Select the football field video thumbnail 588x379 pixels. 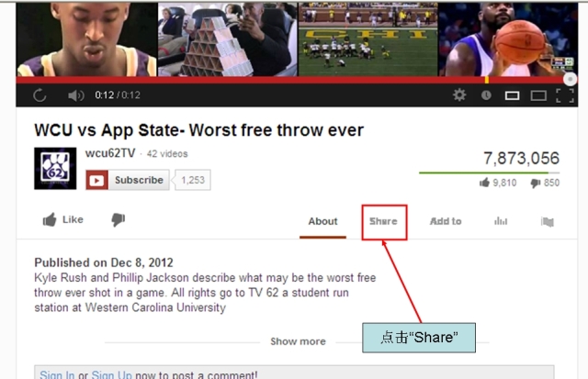[368, 39]
